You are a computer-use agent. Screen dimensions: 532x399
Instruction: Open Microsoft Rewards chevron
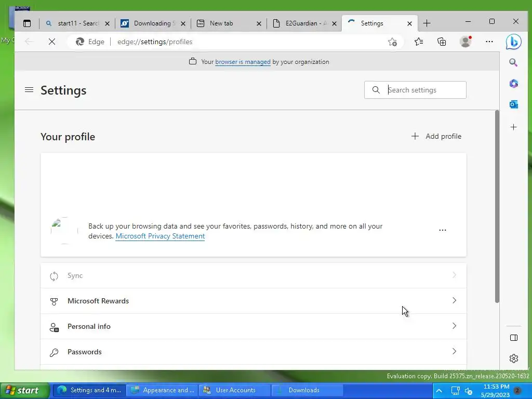(454, 301)
